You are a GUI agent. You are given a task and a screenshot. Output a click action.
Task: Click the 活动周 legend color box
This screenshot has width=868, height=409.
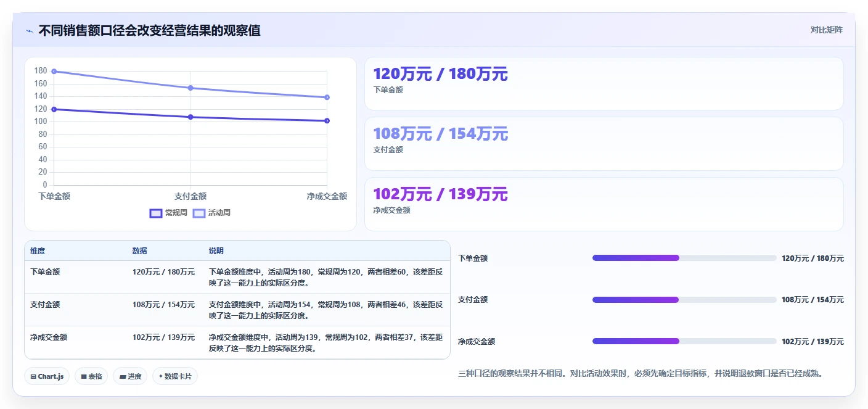[x=199, y=213]
